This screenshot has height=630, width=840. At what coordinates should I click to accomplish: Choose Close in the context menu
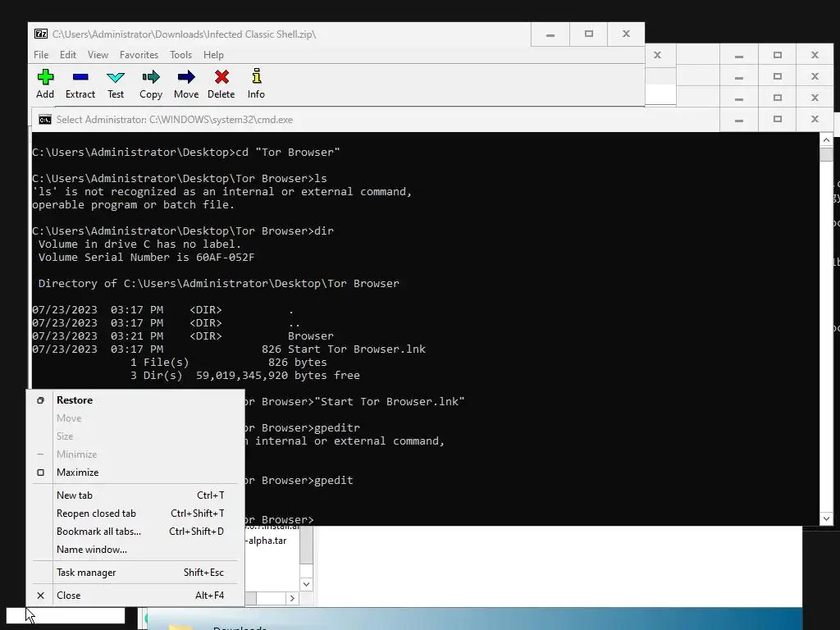[x=135, y=596]
